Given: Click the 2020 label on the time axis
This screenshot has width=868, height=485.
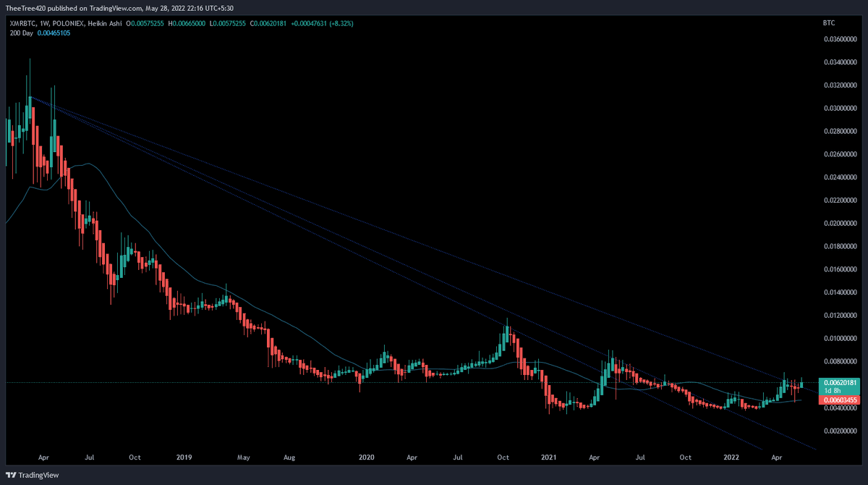Looking at the screenshot, I should coord(367,458).
